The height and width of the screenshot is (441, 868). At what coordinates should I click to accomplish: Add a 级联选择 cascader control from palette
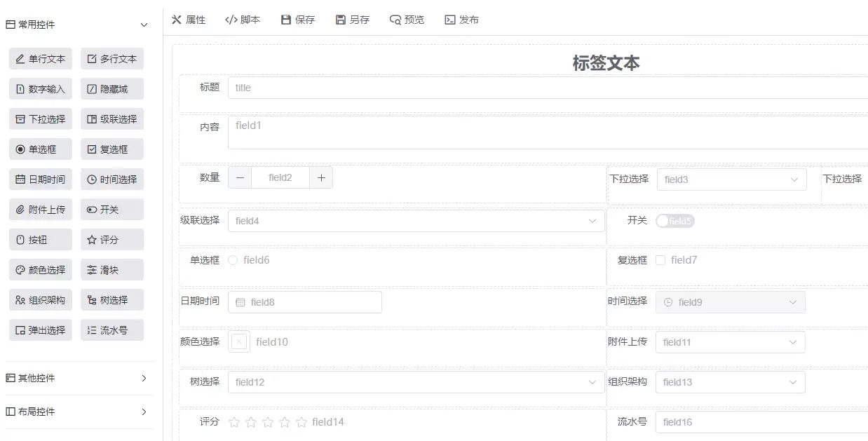[112, 119]
